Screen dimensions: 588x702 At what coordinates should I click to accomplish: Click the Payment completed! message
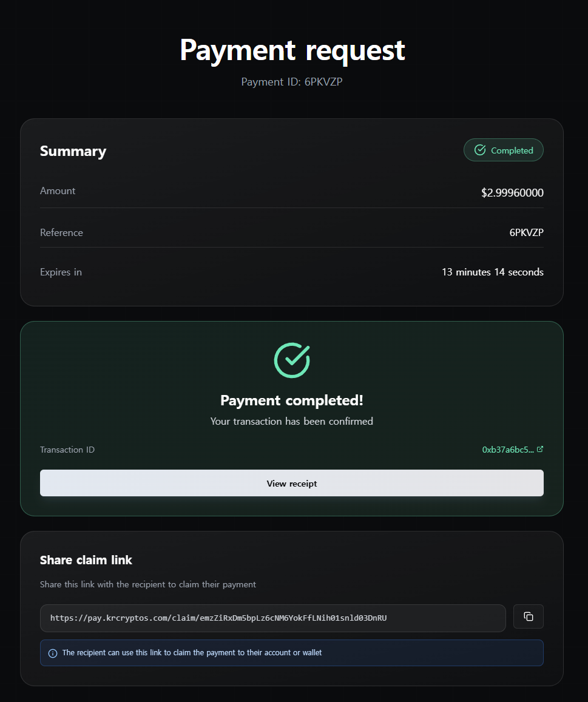292,400
